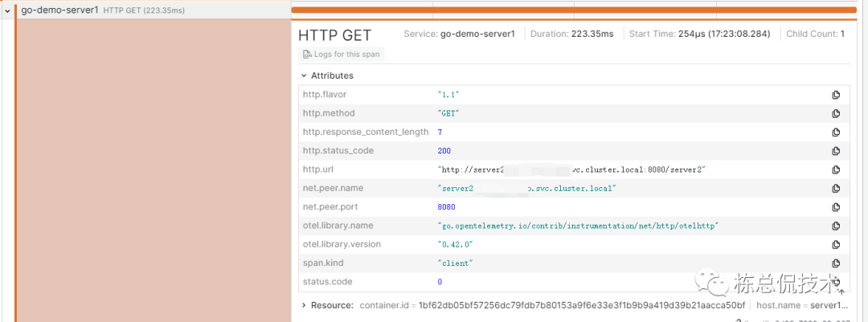Copy the net.peer.name value
The height and width of the screenshot is (322, 868).
point(836,188)
